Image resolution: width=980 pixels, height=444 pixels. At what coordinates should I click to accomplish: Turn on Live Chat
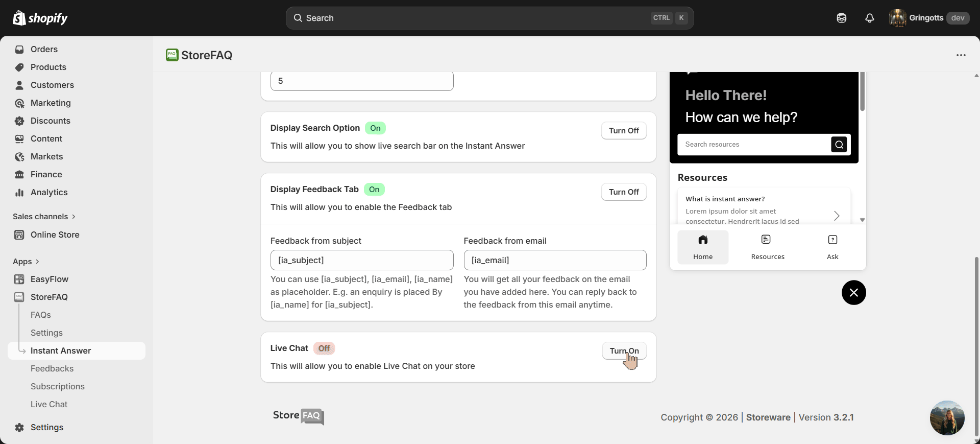624,351
